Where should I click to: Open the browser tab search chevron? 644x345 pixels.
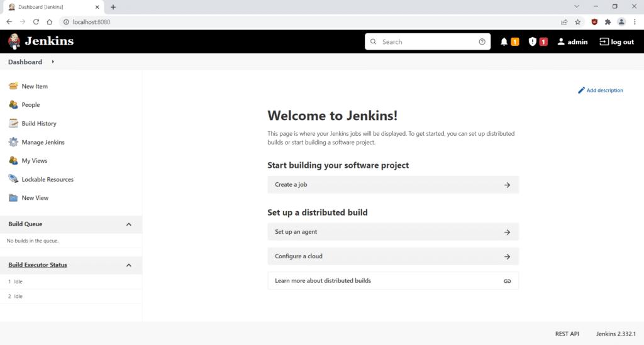[577, 6]
